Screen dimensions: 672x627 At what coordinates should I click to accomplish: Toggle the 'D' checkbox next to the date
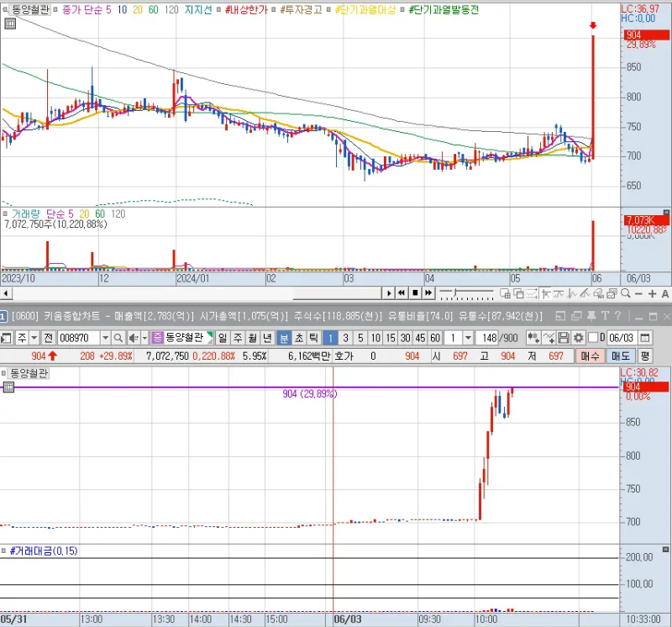coord(593,338)
